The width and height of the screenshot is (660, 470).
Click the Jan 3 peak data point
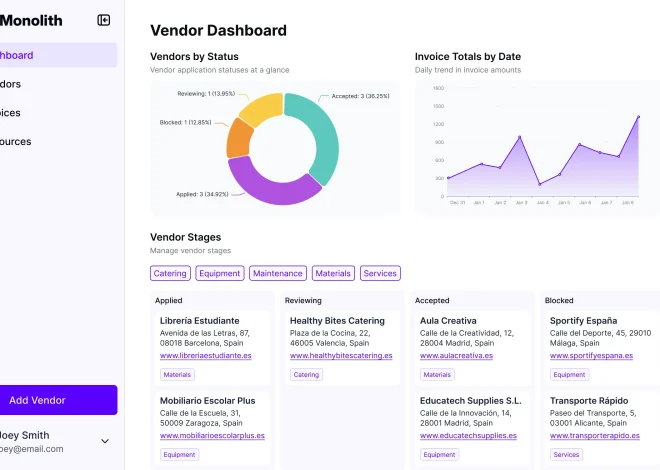pos(519,137)
